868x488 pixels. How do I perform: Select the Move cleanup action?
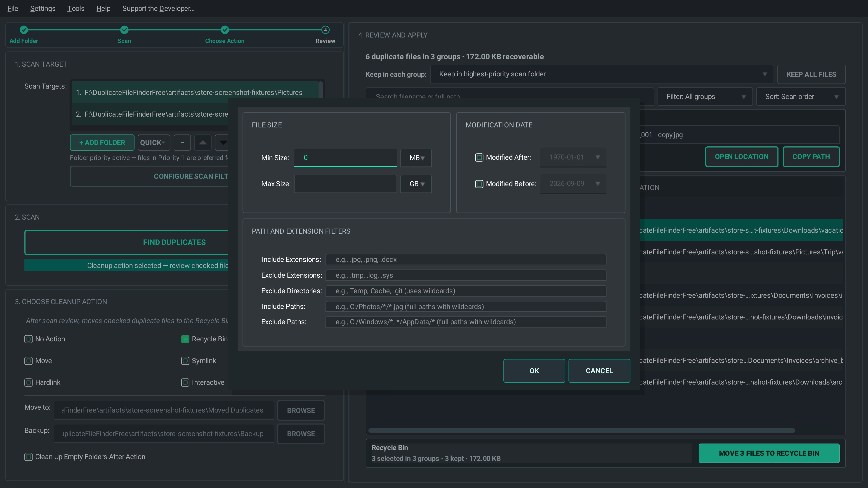click(x=28, y=361)
